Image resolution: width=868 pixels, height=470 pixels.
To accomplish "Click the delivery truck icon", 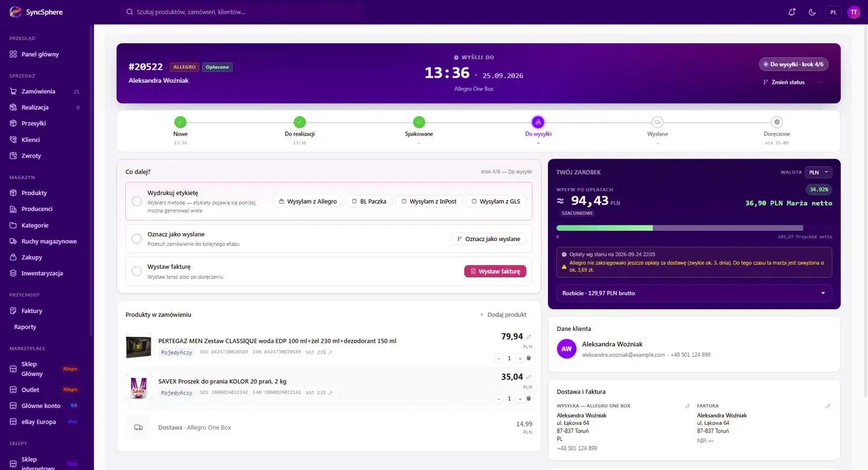I will (139, 427).
